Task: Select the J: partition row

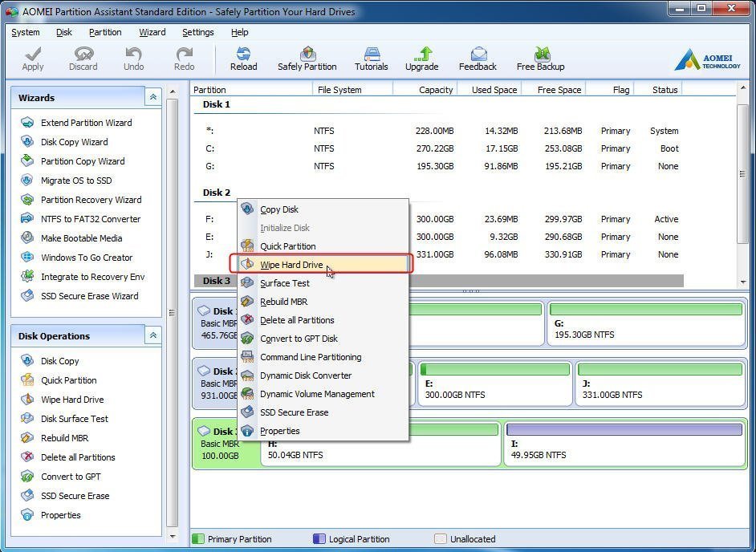Action: click(x=439, y=254)
